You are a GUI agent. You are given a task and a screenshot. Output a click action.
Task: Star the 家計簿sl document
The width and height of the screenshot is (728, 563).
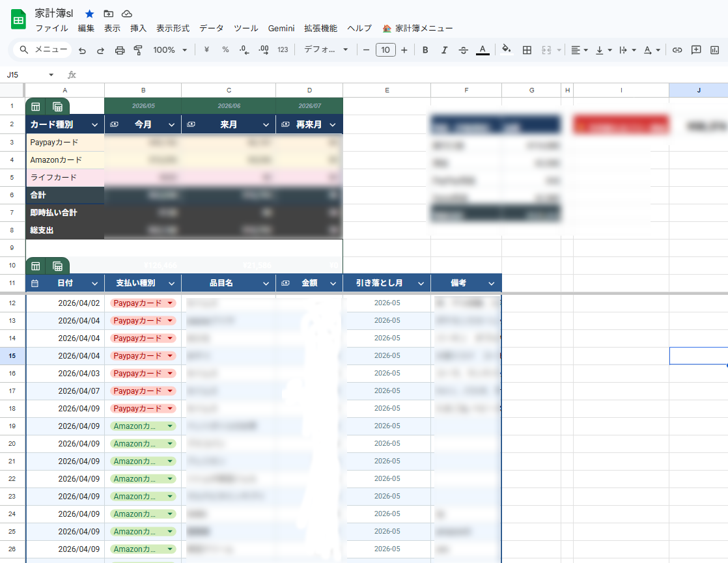[90, 14]
